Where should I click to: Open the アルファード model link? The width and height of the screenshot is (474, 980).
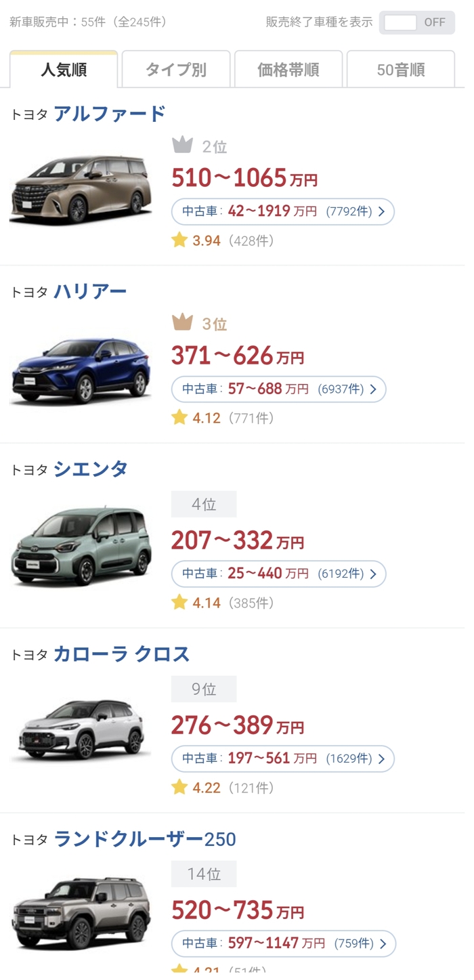pyautogui.click(x=110, y=114)
